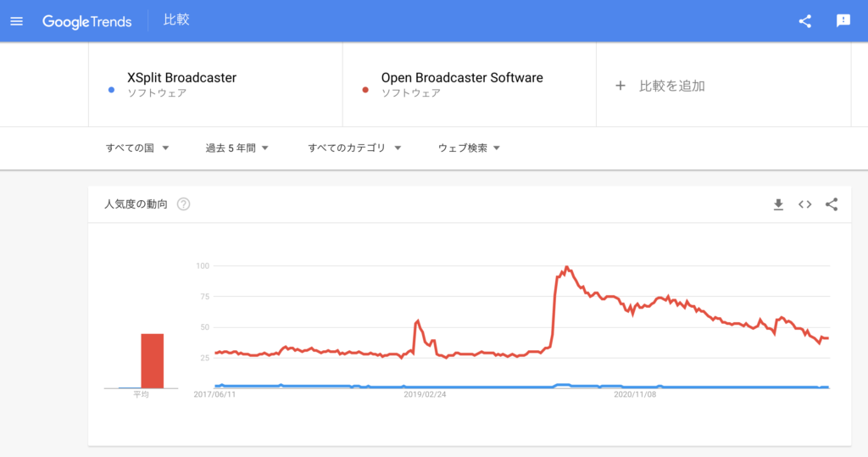The height and width of the screenshot is (457, 868).
Task: Share the 人気度の動向 chart
Action: pos(832,204)
